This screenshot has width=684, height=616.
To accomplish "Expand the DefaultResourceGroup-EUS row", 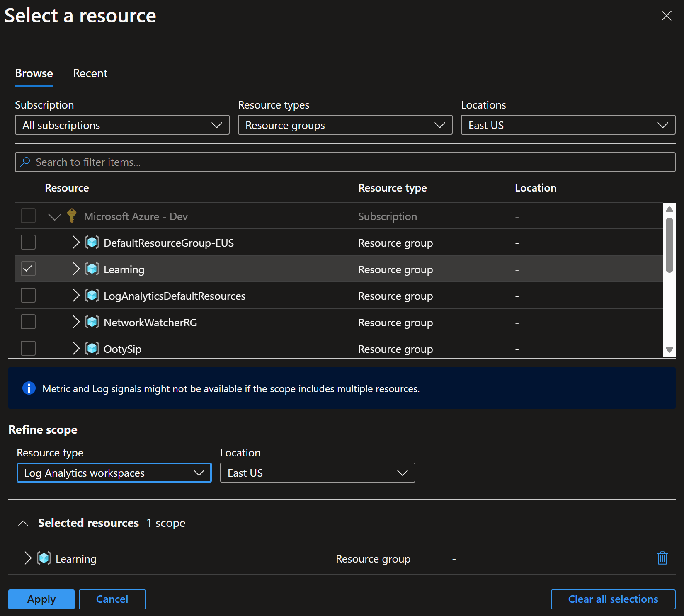I will tap(76, 242).
